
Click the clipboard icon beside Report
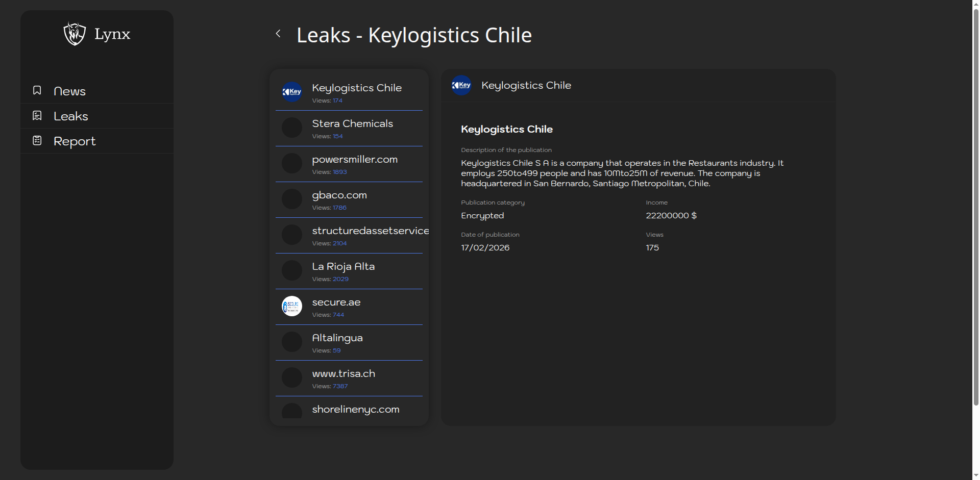click(x=37, y=140)
